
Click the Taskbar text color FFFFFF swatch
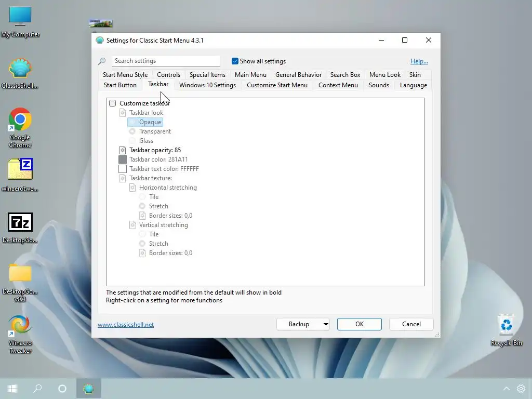[123, 169]
